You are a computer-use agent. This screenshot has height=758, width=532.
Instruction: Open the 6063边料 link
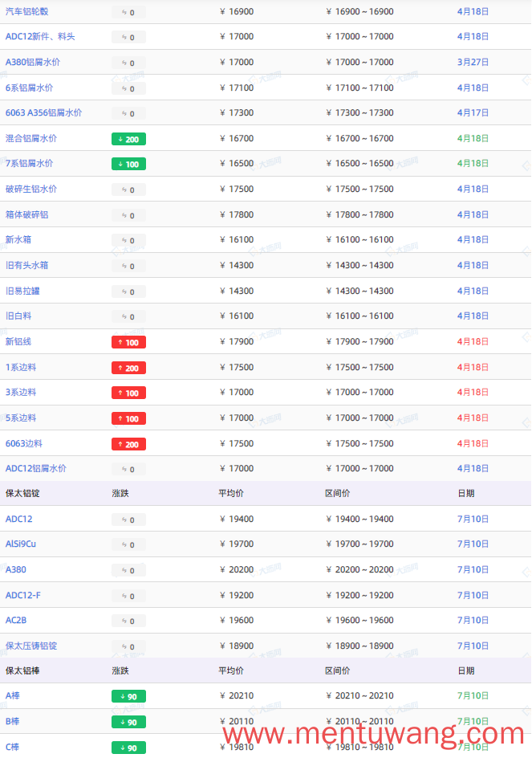coord(24,444)
